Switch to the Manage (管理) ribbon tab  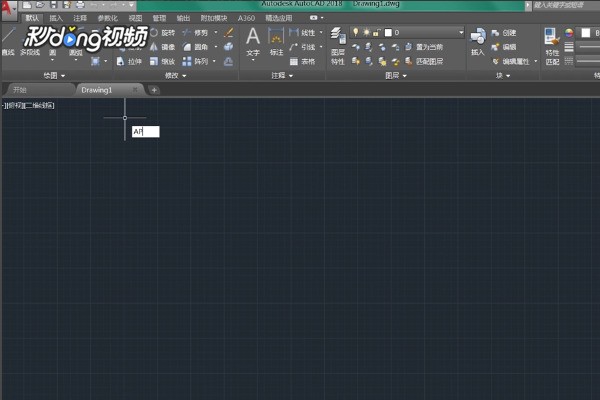159,18
